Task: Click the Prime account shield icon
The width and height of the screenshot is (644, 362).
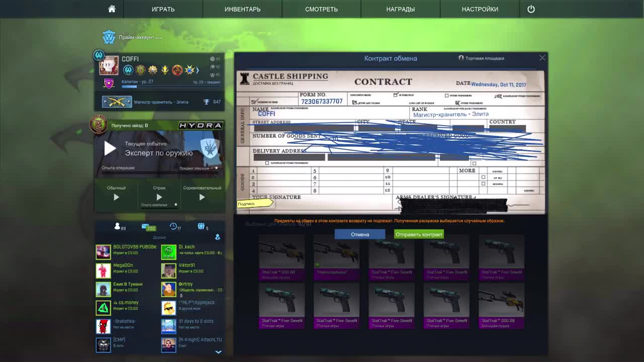Action: coord(109,38)
